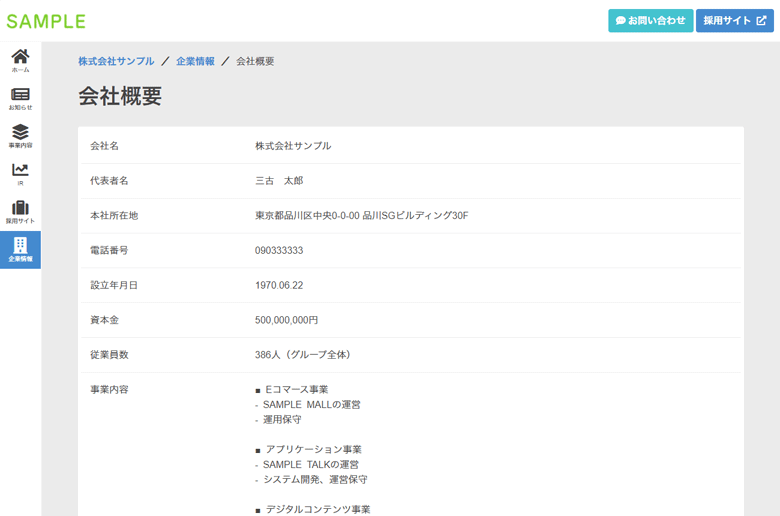Open the 採用サイト button in the header
Image resolution: width=780 pixels, height=516 pixels.
(x=735, y=21)
